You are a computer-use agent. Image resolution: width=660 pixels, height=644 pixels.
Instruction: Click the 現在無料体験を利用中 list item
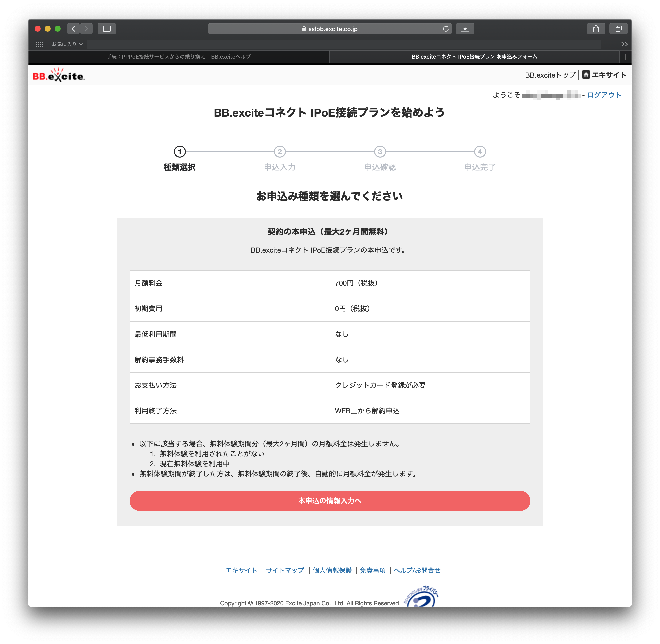194,464
